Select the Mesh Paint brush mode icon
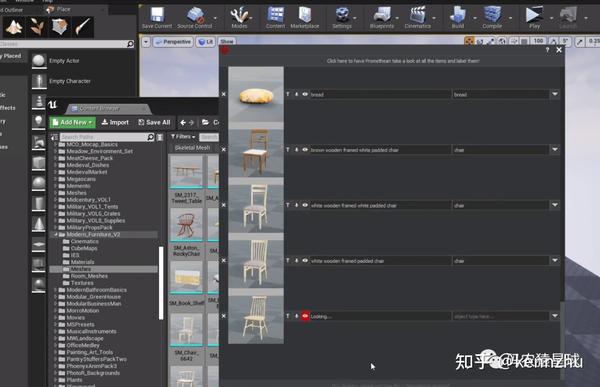 click(x=83, y=27)
